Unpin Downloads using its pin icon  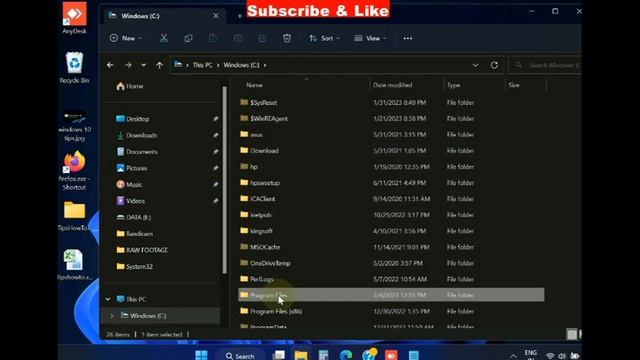point(215,135)
